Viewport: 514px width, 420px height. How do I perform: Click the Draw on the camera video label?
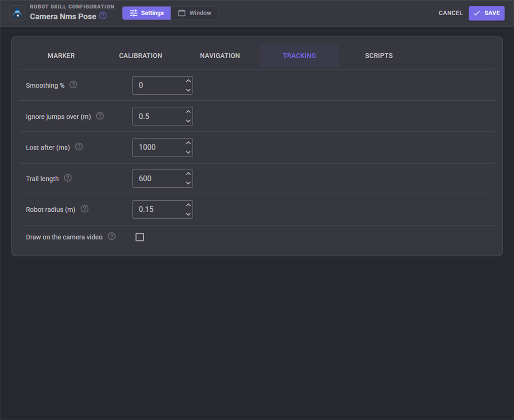pos(64,237)
